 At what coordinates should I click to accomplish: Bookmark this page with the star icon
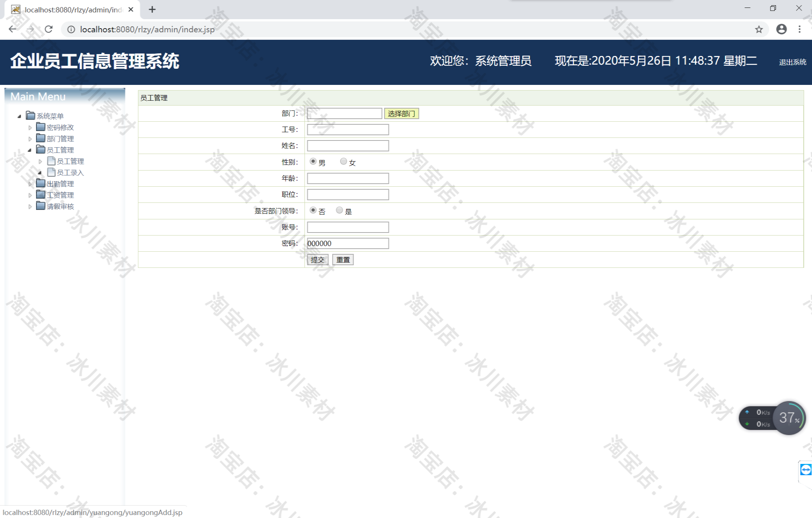(x=759, y=29)
